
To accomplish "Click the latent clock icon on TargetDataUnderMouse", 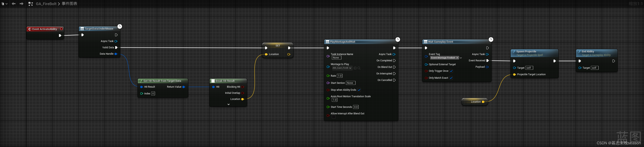I will tap(120, 27).
